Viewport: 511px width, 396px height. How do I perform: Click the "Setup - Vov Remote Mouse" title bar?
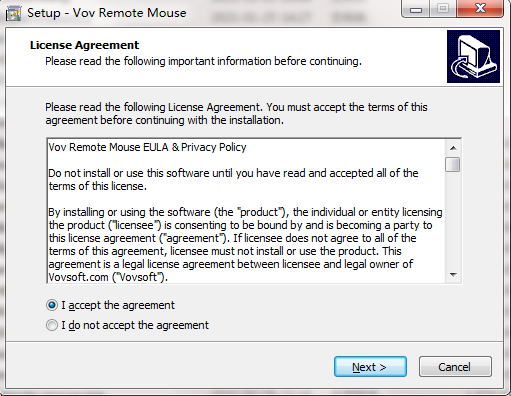pos(107,13)
